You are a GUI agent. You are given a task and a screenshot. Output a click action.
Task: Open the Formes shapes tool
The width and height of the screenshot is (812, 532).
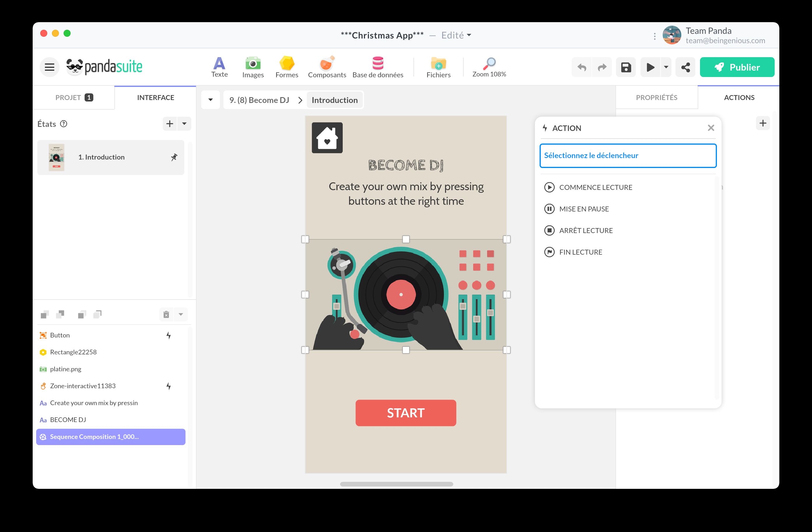point(287,67)
